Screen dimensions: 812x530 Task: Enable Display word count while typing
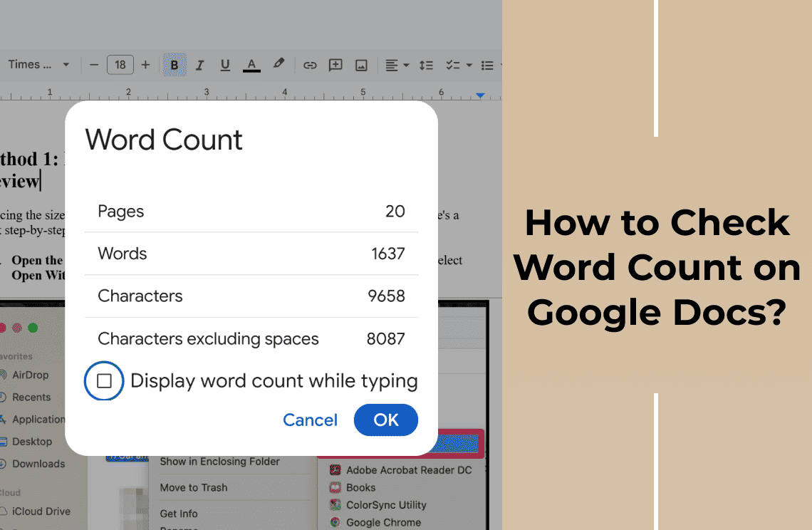[104, 381]
